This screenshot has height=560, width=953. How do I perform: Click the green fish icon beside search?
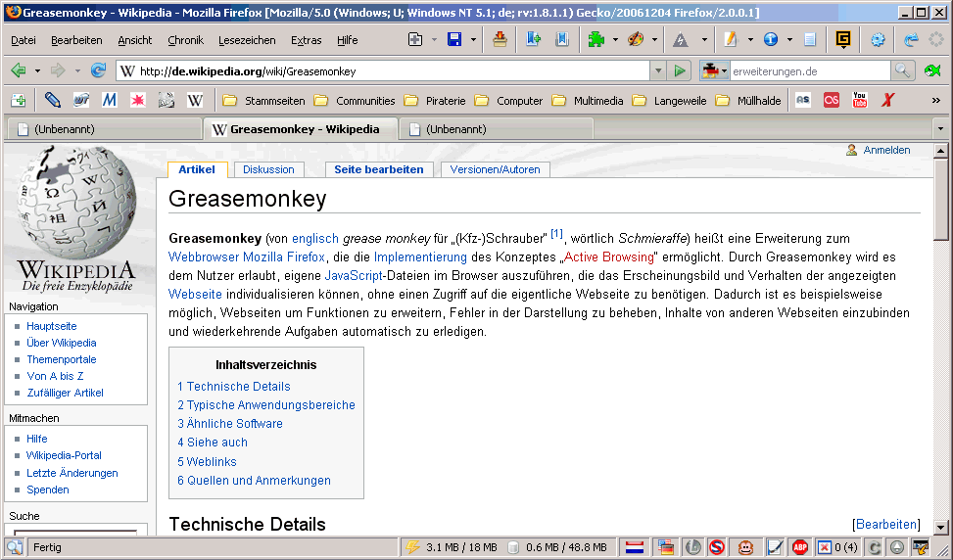(x=932, y=71)
